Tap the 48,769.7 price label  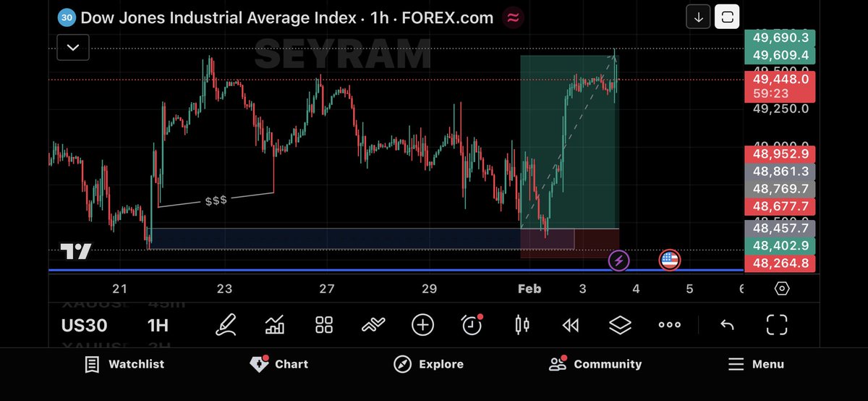(x=780, y=189)
